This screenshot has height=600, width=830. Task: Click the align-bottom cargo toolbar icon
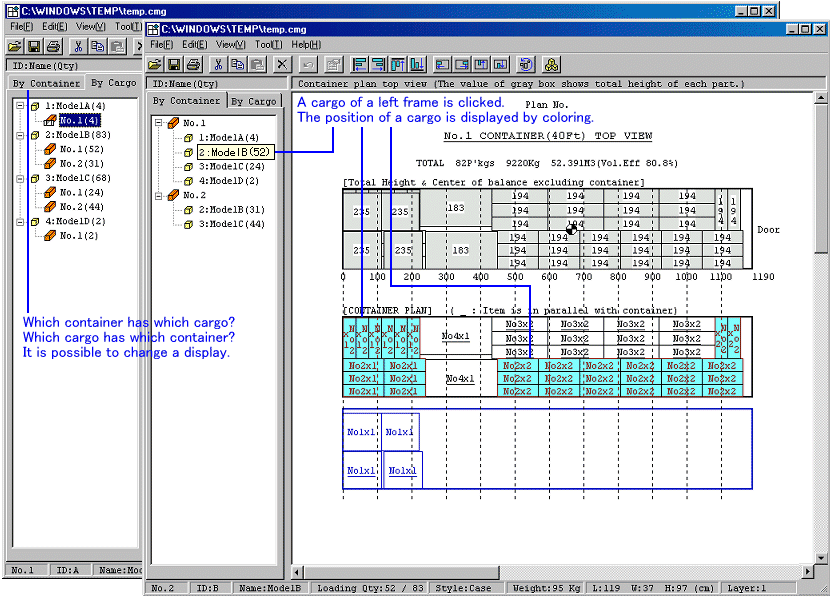[x=417, y=65]
